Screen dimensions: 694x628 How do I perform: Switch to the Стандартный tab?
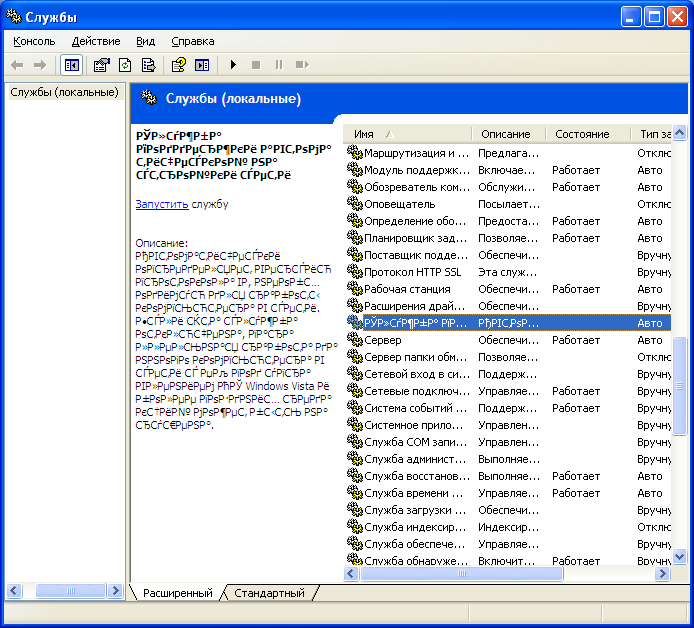(269, 593)
